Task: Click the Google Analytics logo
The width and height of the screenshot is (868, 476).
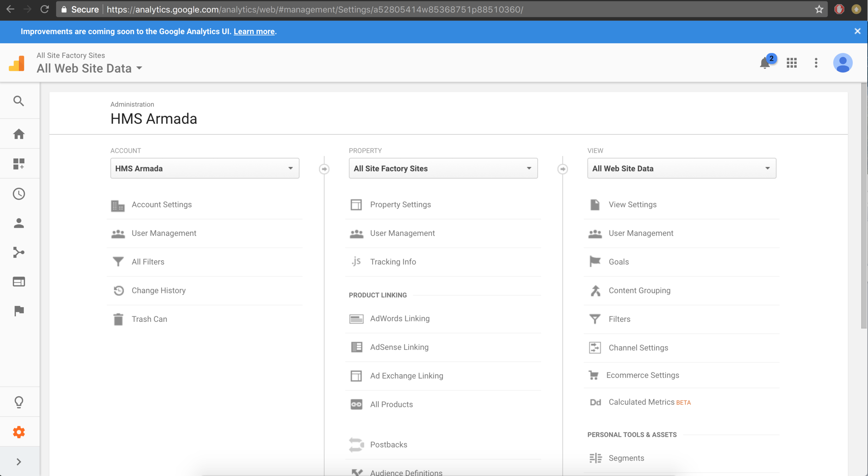Action: [x=17, y=63]
